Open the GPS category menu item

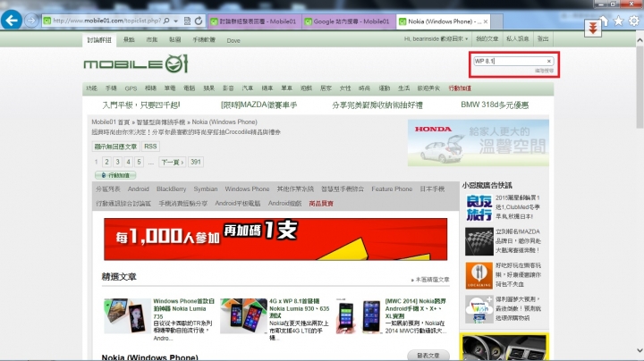pyautogui.click(x=131, y=88)
